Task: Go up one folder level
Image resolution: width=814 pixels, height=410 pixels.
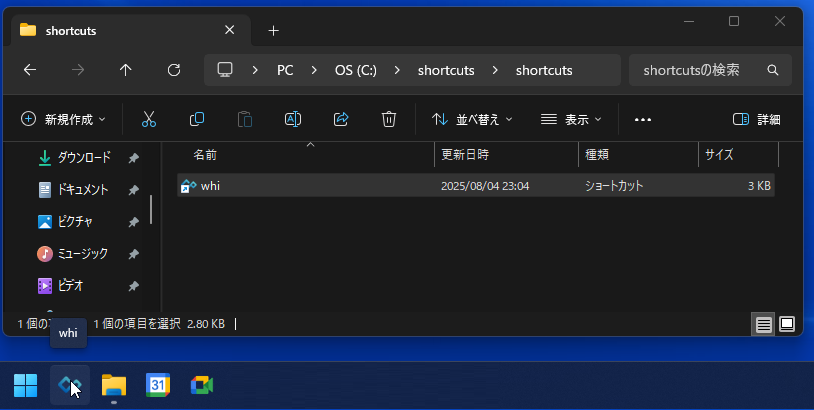Action: (x=126, y=70)
